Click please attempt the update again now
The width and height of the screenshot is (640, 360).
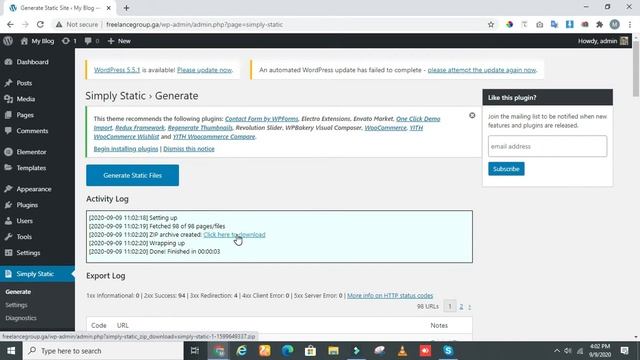click(482, 70)
